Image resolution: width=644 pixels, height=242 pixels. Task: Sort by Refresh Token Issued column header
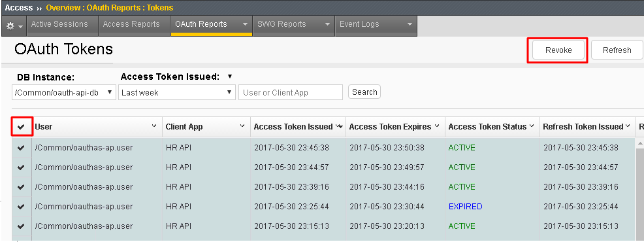[x=583, y=127]
